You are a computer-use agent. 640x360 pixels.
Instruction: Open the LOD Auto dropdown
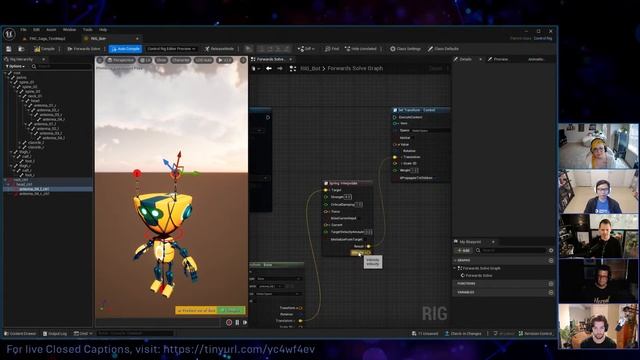pyautogui.click(x=203, y=60)
